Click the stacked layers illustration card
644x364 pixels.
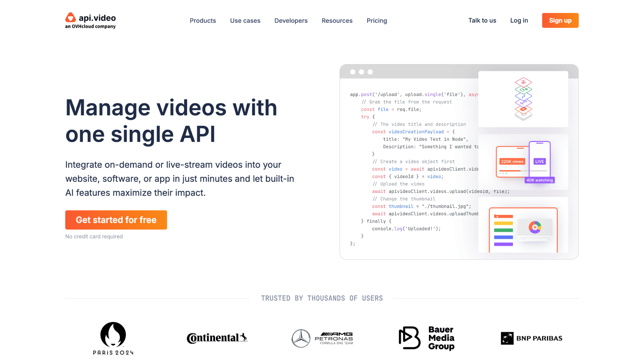pyautogui.click(x=523, y=99)
